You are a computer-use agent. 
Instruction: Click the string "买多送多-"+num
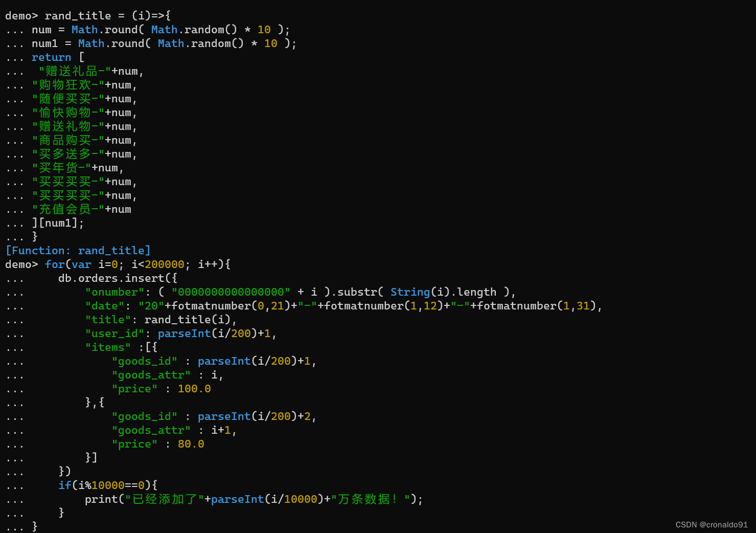coord(84,154)
